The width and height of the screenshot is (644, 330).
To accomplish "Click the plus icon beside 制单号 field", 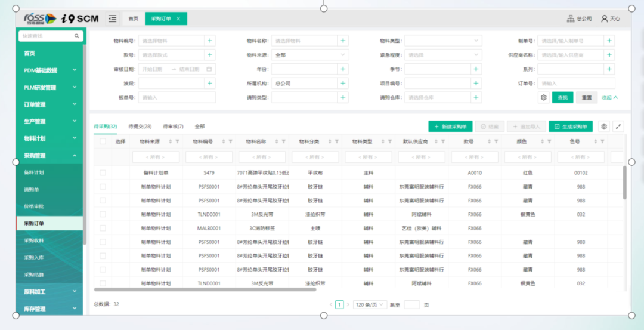I will tap(609, 41).
